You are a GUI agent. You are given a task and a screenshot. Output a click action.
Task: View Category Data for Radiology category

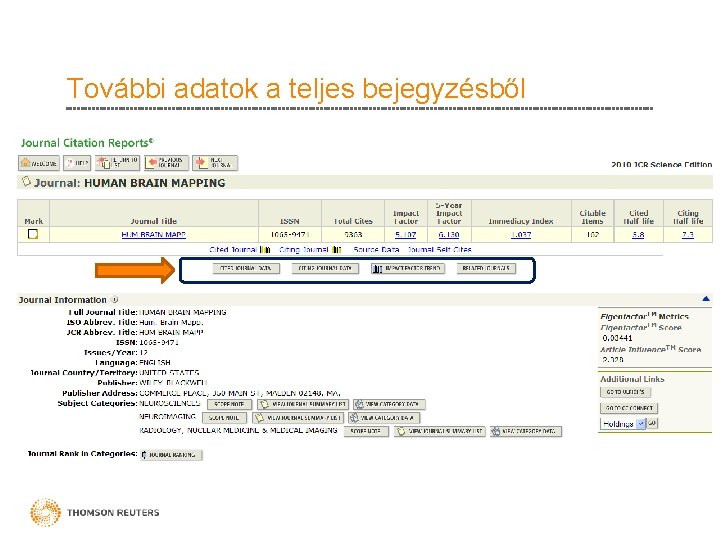526,432
